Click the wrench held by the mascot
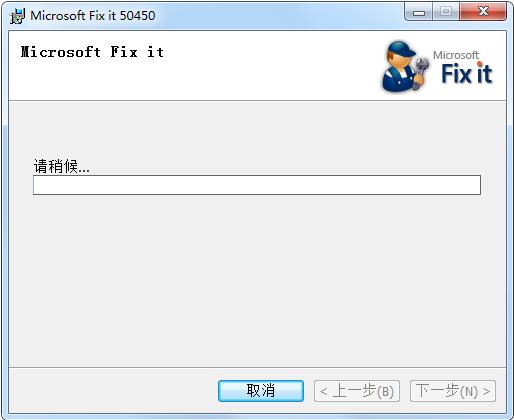Screen dimensions: 514x420 [x=421, y=71]
